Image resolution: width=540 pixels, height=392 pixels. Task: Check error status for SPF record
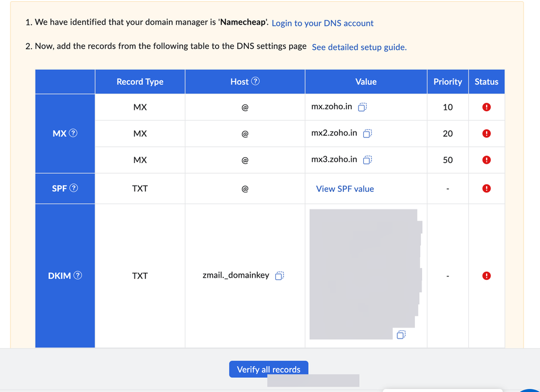click(486, 188)
